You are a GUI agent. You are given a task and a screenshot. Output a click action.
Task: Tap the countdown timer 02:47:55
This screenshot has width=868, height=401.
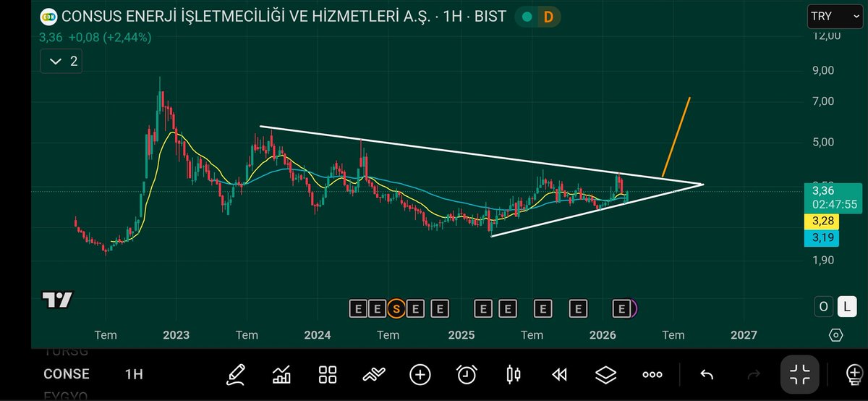833,204
